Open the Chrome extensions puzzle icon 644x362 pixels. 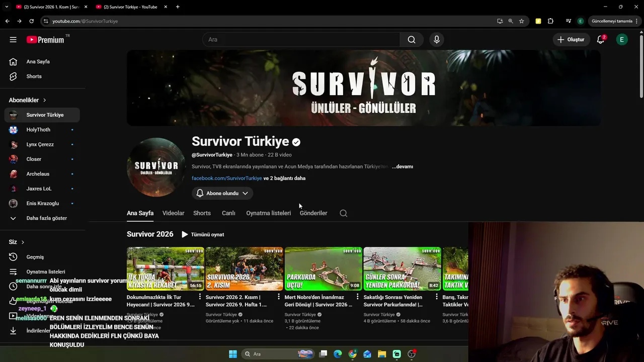(x=550, y=21)
